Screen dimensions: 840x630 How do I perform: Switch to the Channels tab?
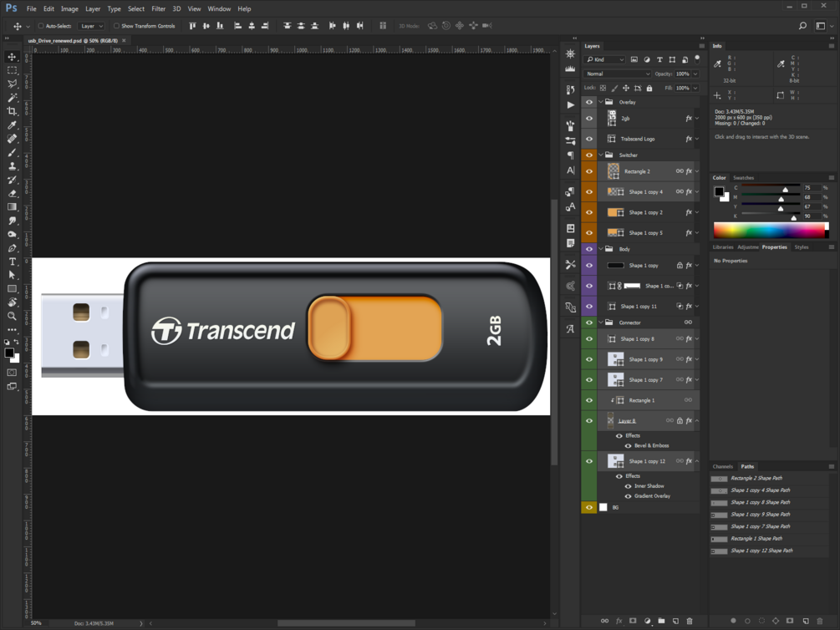723,466
